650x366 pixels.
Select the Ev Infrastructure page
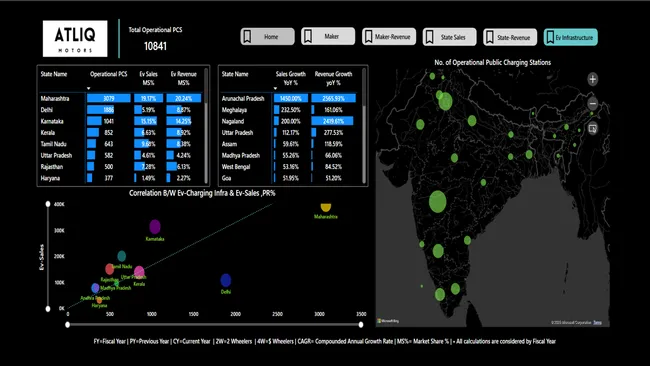coord(570,37)
